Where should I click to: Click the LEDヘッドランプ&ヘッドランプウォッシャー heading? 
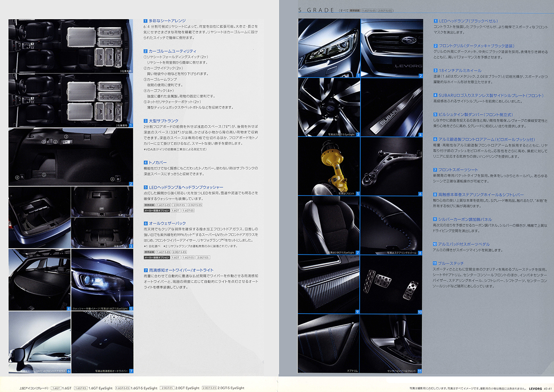click(x=183, y=188)
